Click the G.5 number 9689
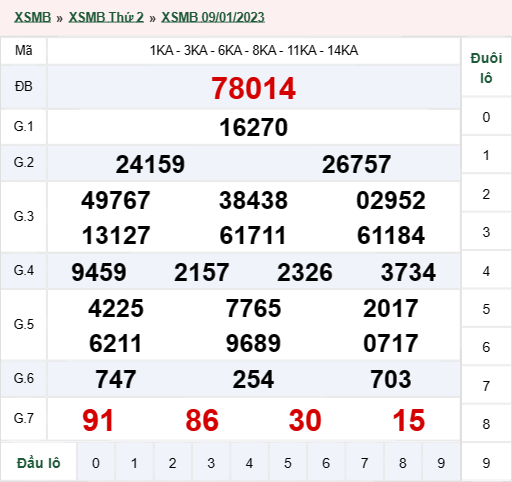This screenshot has width=512, height=482. 253,343
